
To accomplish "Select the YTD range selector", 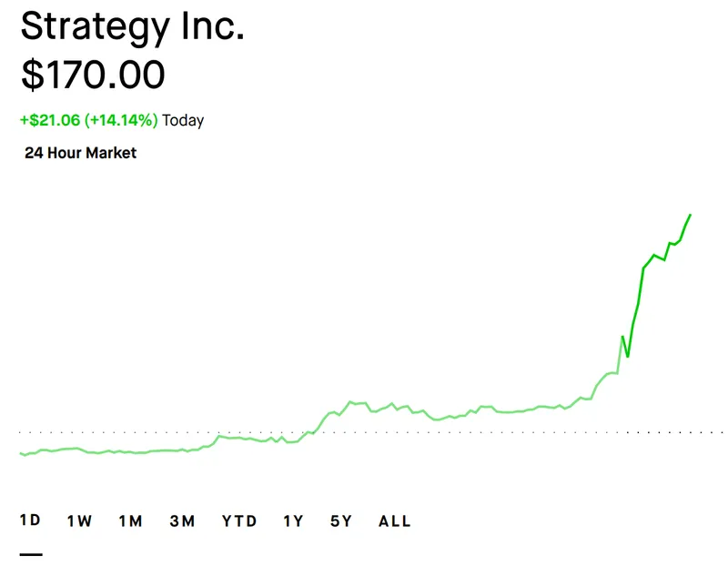I will click(x=240, y=521).
